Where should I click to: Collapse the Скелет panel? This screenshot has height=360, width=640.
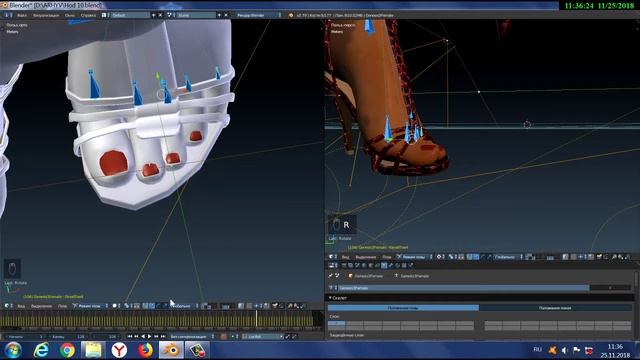(x=339, y=298)
